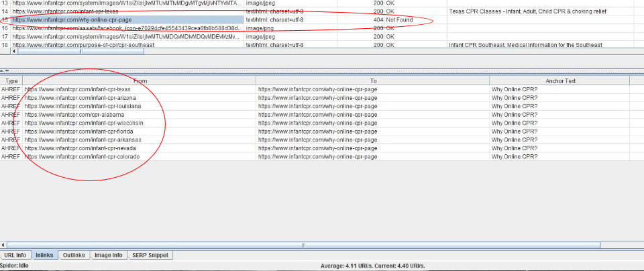
Task: Select the cpr-southeast URL in row 18
Action: pos(127,45)
